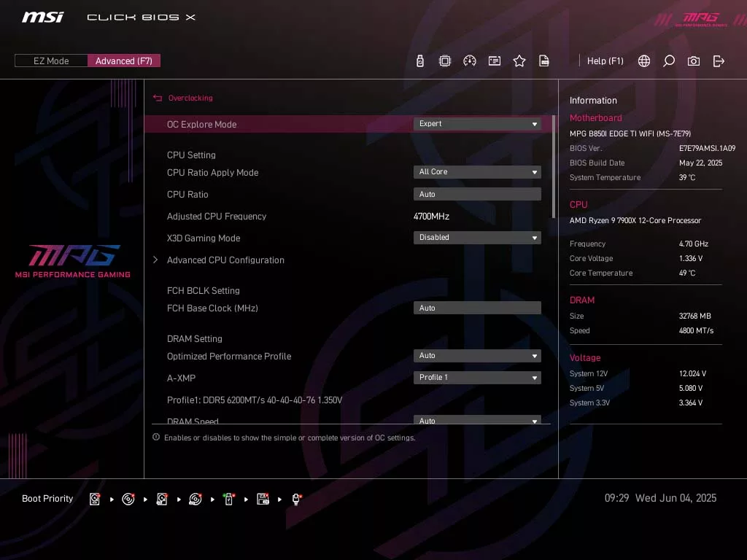This screenshot has height=560, width=747.
Task: Select USB optical disc boot device icon
Action: (x=196, y=499)
